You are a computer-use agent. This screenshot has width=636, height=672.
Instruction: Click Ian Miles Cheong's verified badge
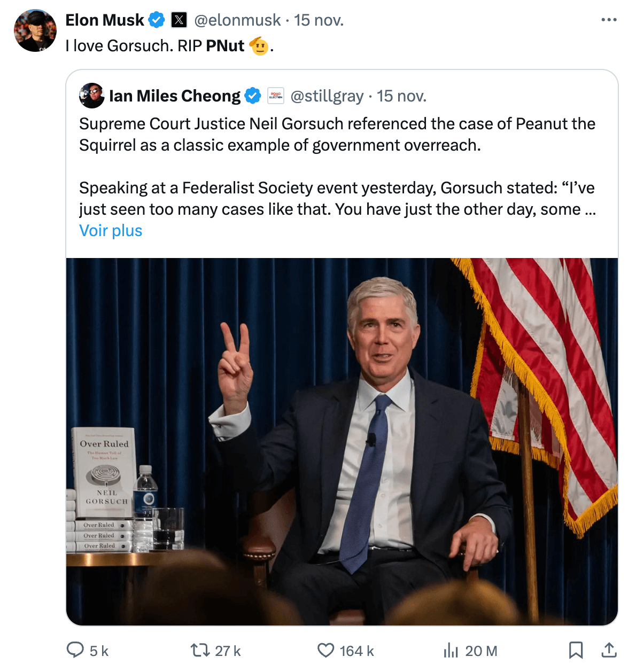(x=252, y=96)
